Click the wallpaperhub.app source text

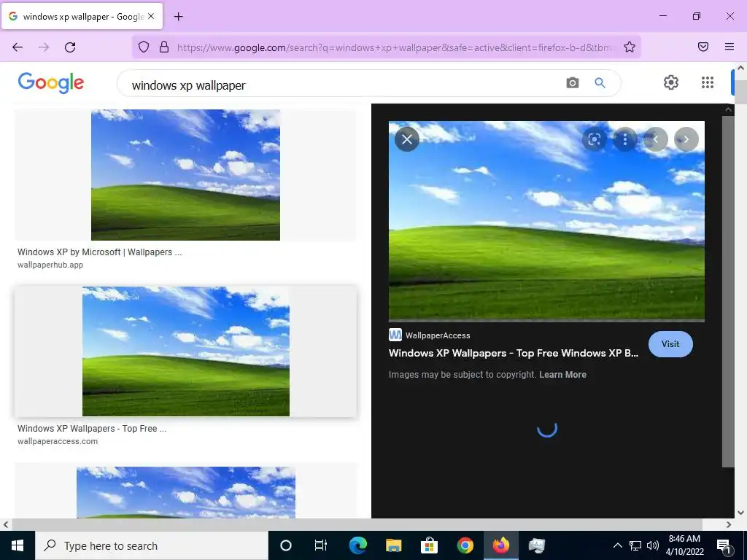tap(50, 265)
